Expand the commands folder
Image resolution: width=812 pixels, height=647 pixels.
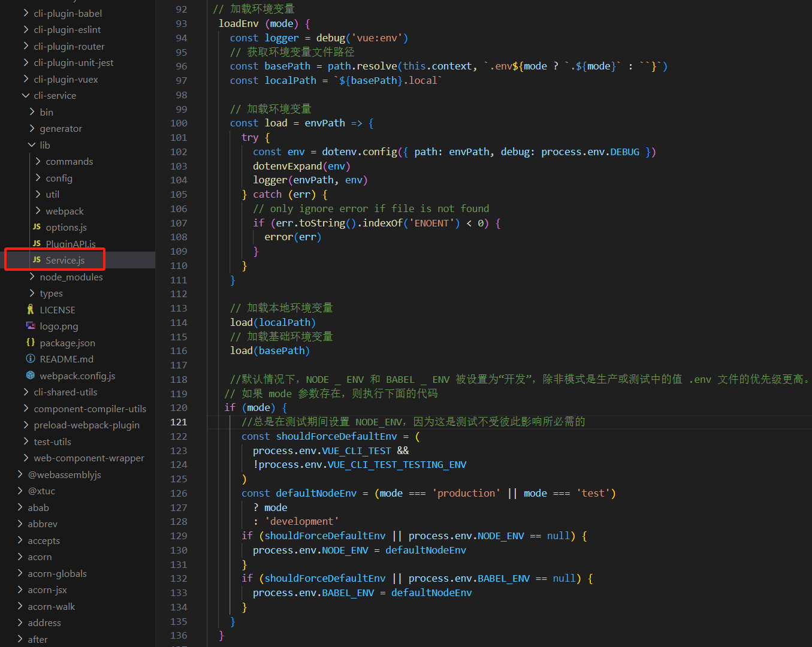pyautogui.click(x=38, y=161)
